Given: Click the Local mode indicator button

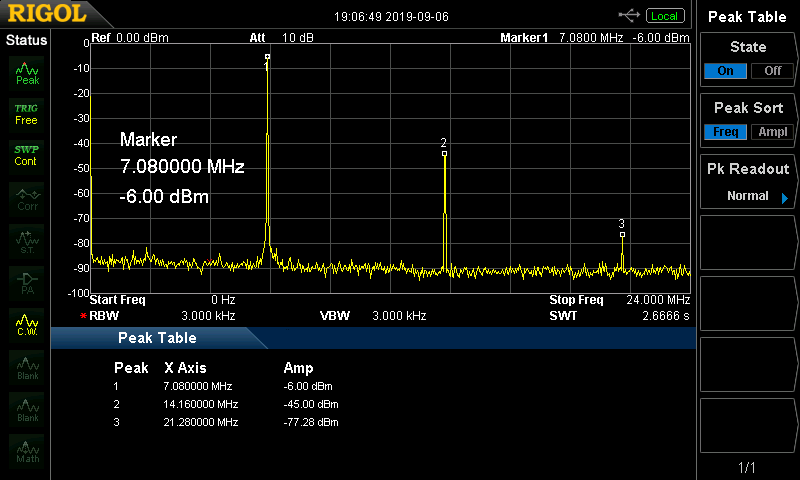Looking at the screenshot, I should (664, 16).
